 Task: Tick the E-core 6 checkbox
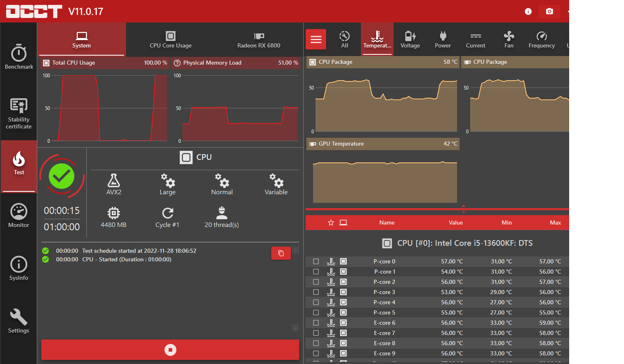pyautogui.click(x=316, y=323)
